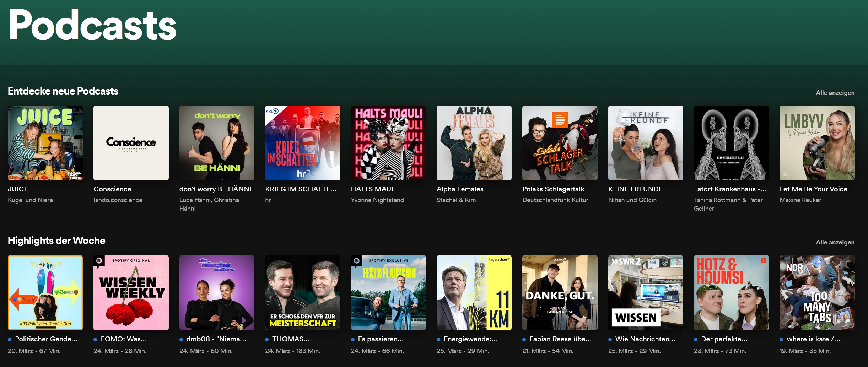Open the Danke, Gut. episode cover
The width and height of the screenshot is (868, 367).
tap(560, 293)
